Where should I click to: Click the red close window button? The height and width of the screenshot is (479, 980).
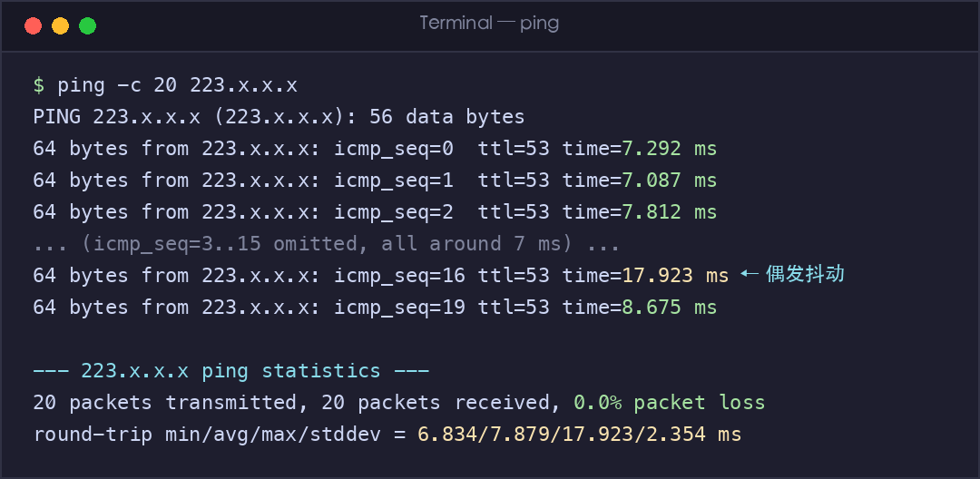[34, 25]
